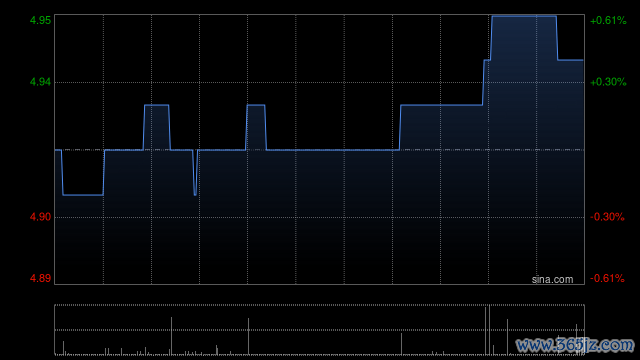Screen dimensions: 640x360
Task: Click the price peak plateau at 4.95
Action: (x=524, y=16)
